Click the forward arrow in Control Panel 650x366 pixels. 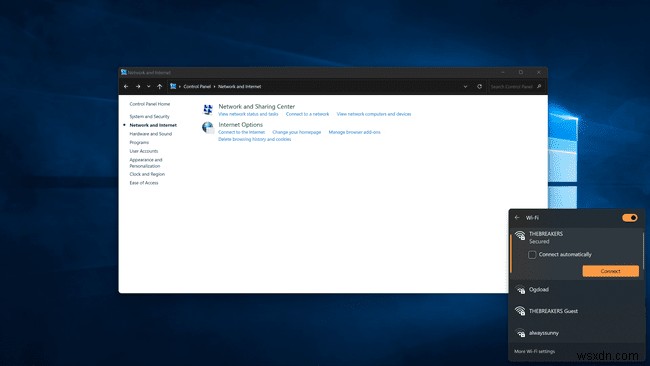[x=138, y=87]
